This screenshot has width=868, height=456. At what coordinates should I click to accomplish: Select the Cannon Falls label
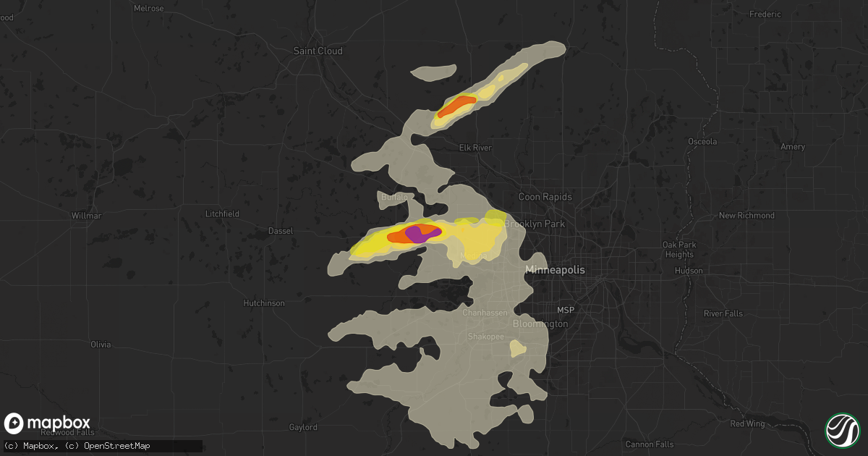(x=650, y=444)
